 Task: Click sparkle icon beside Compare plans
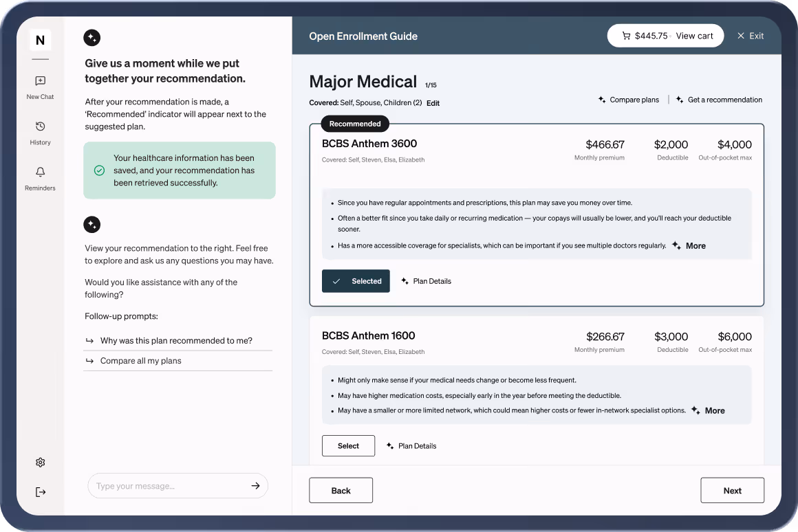tap(601, 100)
